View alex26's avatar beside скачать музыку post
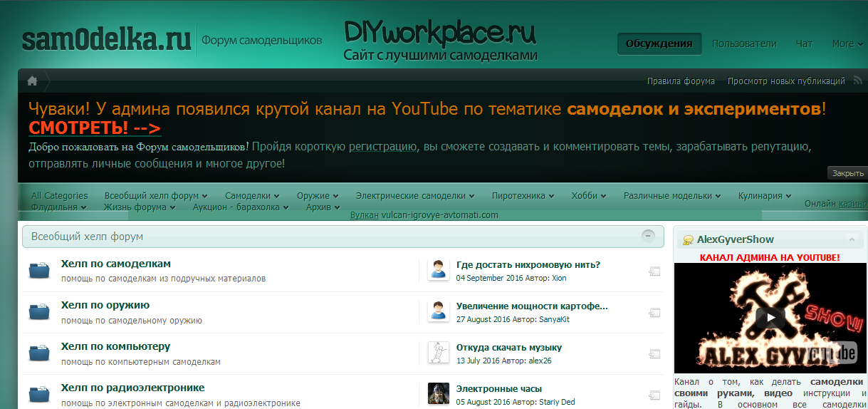This screenshot has height=409, width=868. tap(439, 353)
